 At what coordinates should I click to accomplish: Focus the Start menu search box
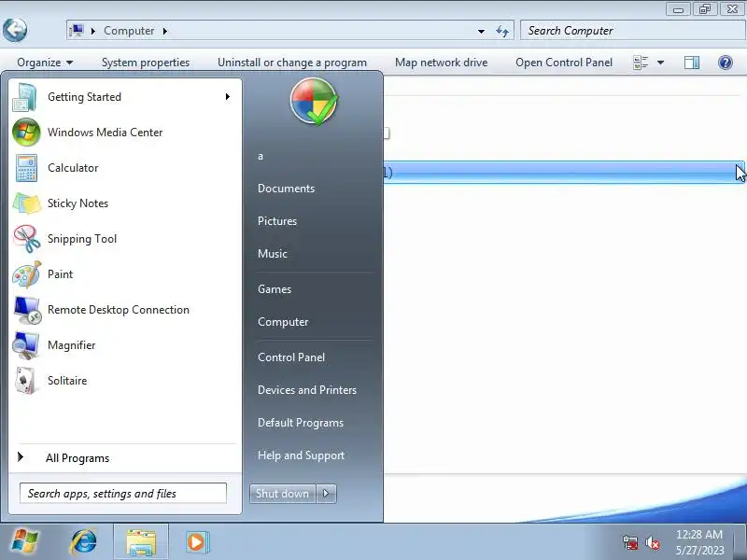(x=123, y=493)
